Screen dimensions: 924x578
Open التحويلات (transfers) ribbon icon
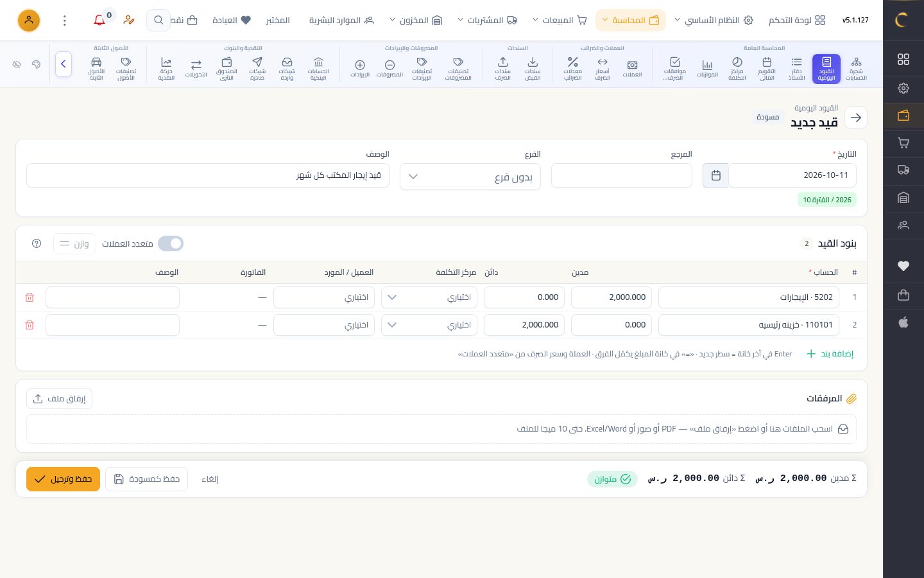[x=196, y=69]
